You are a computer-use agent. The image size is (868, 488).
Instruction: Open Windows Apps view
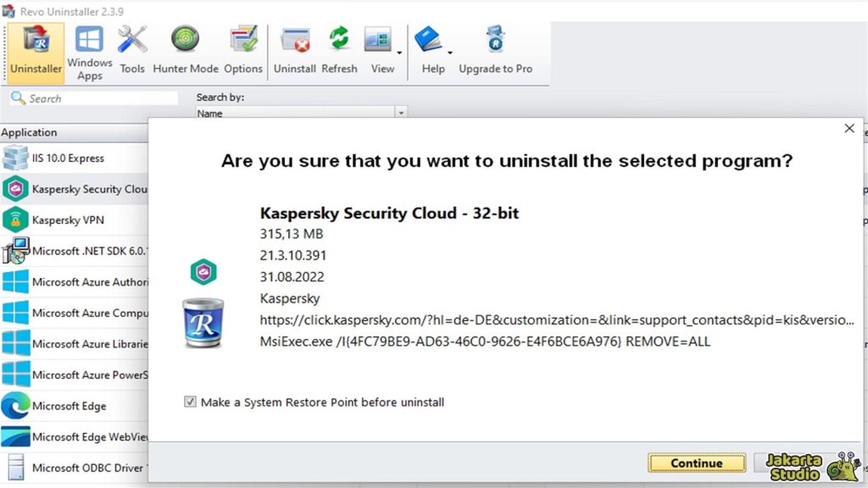pos(88,47)
